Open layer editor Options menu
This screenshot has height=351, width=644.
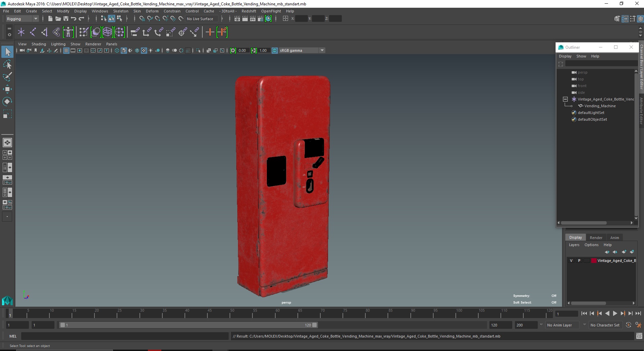tap(591, 245)
